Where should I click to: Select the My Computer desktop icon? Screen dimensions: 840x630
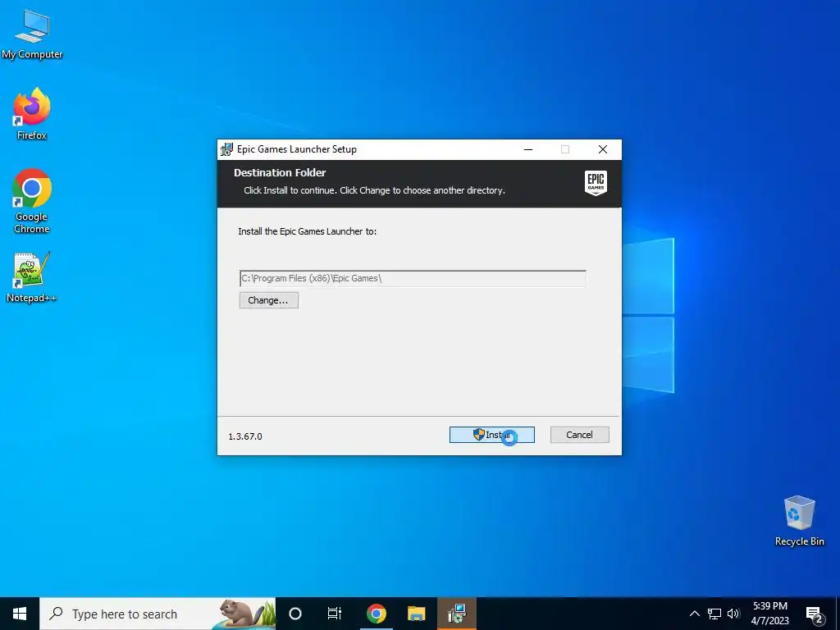pyautogui.click(x=32, y=34)
